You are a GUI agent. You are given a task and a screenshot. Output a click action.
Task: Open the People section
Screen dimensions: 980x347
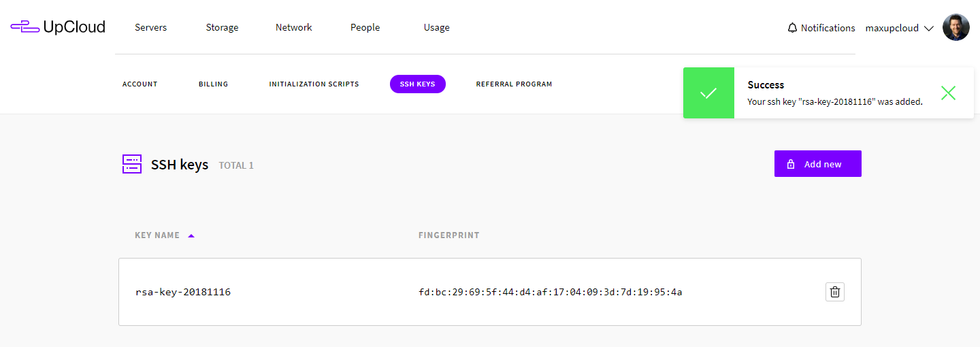pos(365,28)
